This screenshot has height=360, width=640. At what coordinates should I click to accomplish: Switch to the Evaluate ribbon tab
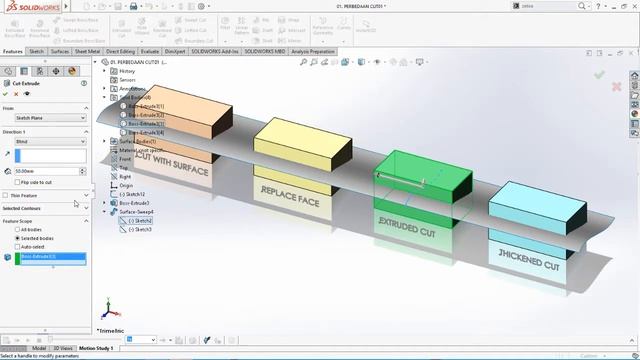pyautogui.click(x=150, y=51)
